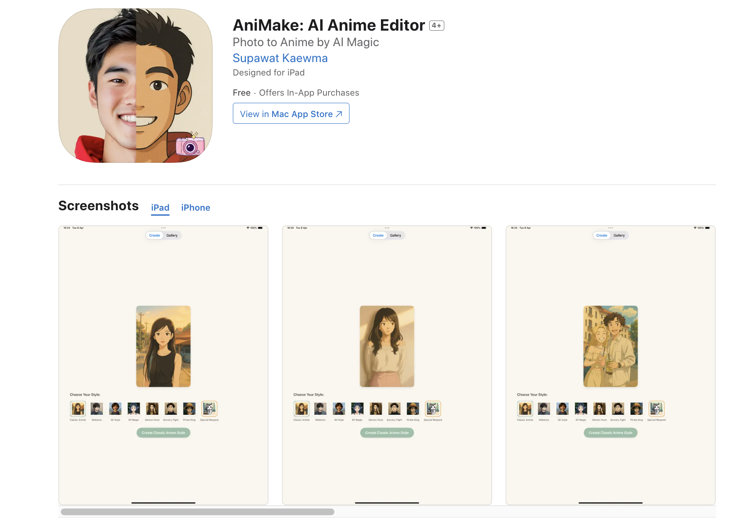Open the anime couple image in third screenshot

pos(610,346)
